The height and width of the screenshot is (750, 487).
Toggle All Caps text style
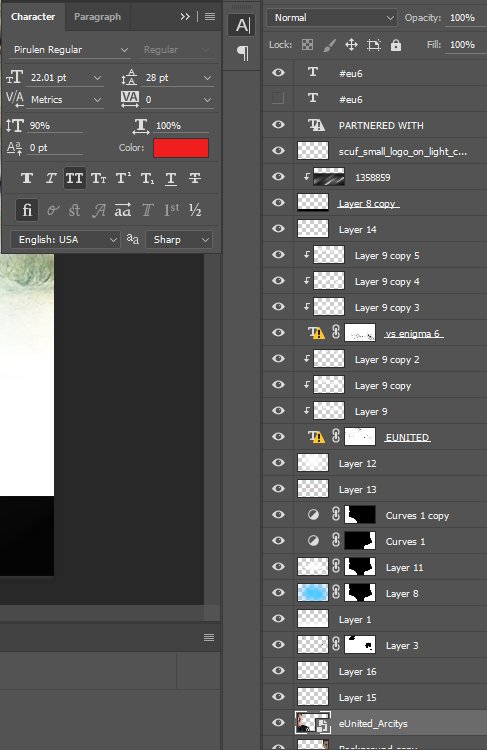point(75,178)
